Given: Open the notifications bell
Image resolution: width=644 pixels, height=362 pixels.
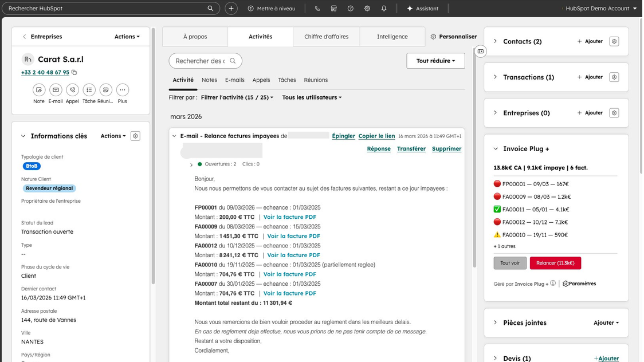Looking at the screenshot, I should (384, 8).
